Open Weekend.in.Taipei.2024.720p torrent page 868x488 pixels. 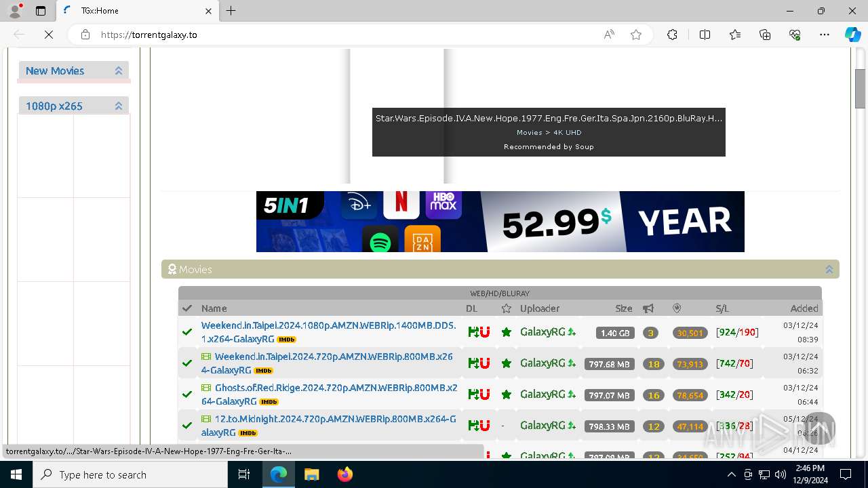tap(327, 363)
